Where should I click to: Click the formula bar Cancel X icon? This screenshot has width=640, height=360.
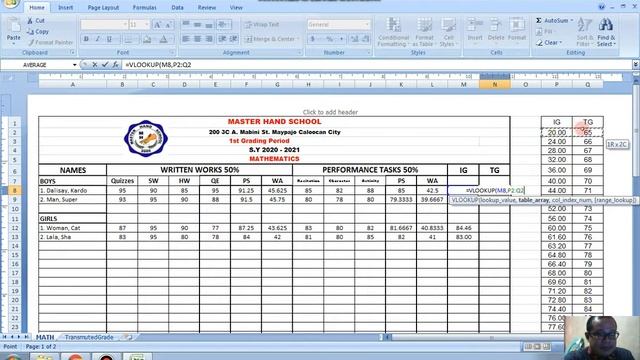click(94, 65)
